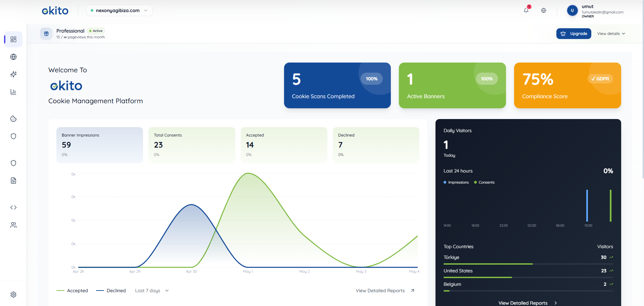Open the upper shield icon in sidebar

pos(13,136)
